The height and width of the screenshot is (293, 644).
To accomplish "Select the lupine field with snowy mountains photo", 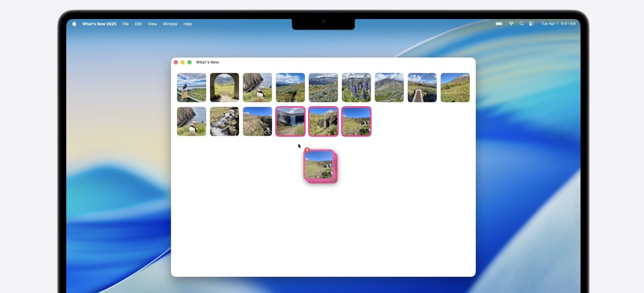I will [323, 87].
